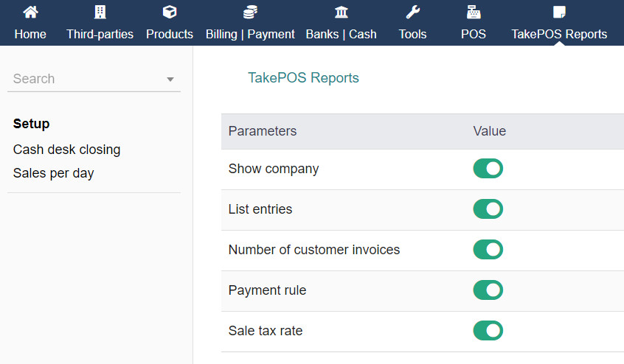
Task: Disable the Show company toggle
Action: click(x=488, y=169)
